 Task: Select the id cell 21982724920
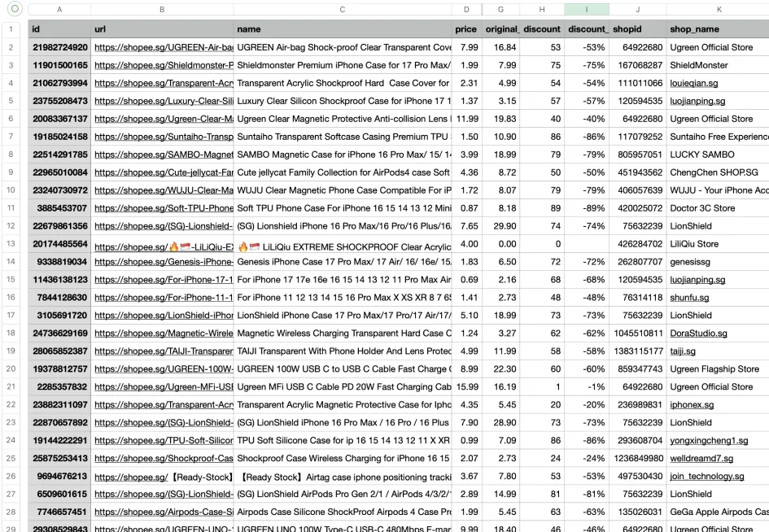pyautogui.click(x=59, y=47)
